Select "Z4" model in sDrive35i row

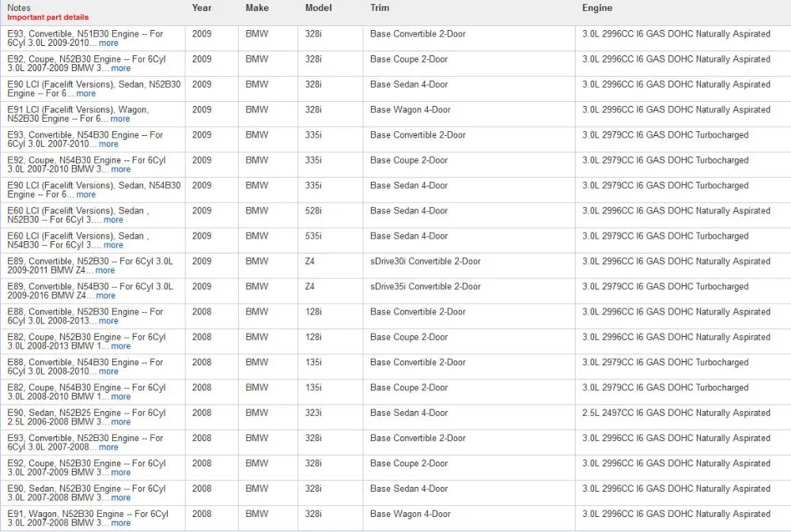[x=310, y=286]
